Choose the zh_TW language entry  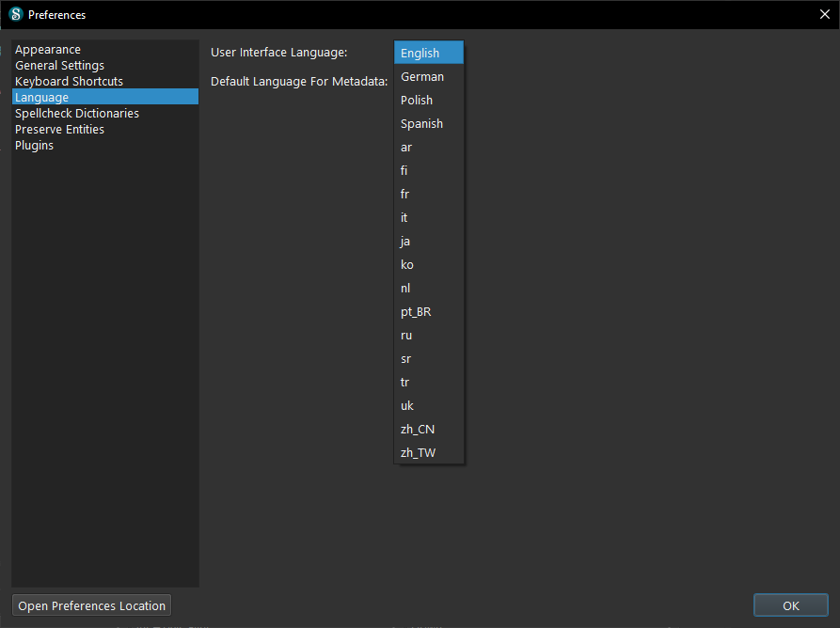tap(418, 453)
